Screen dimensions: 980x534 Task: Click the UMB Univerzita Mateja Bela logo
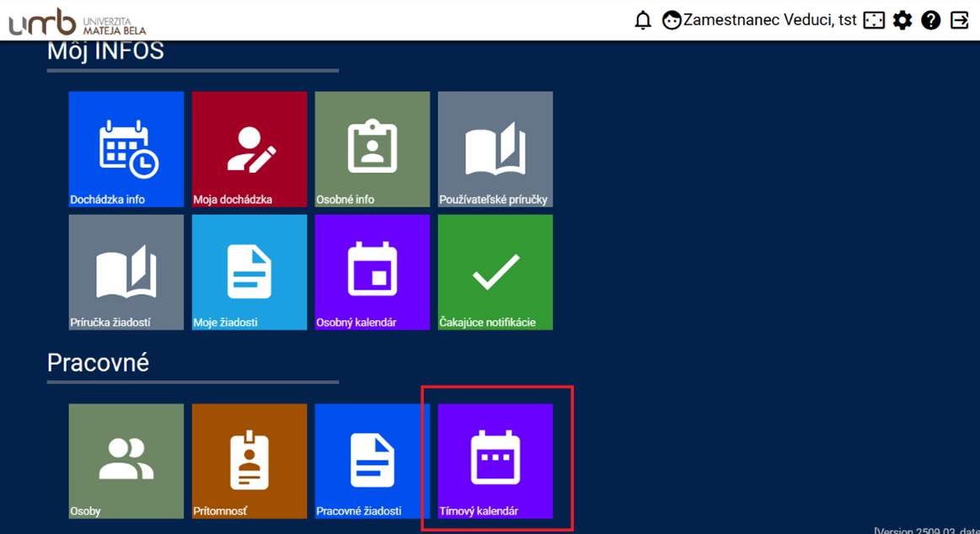click(78, 23)
